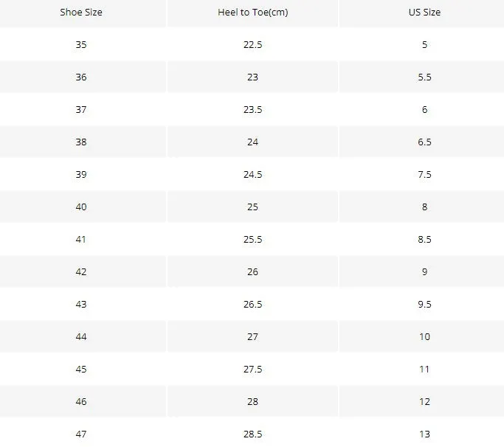
Task: Select the 24.5 cm cell
Action: pos(252,174)
